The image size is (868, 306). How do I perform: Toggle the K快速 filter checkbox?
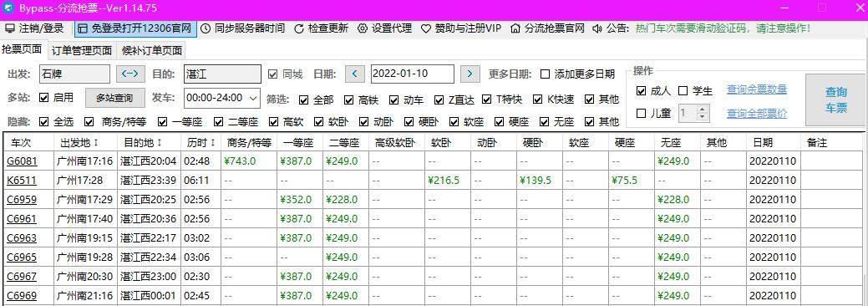point(537,100)
